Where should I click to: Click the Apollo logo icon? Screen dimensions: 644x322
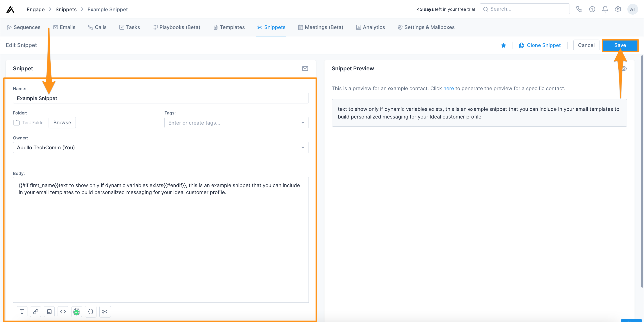point(10,9)
